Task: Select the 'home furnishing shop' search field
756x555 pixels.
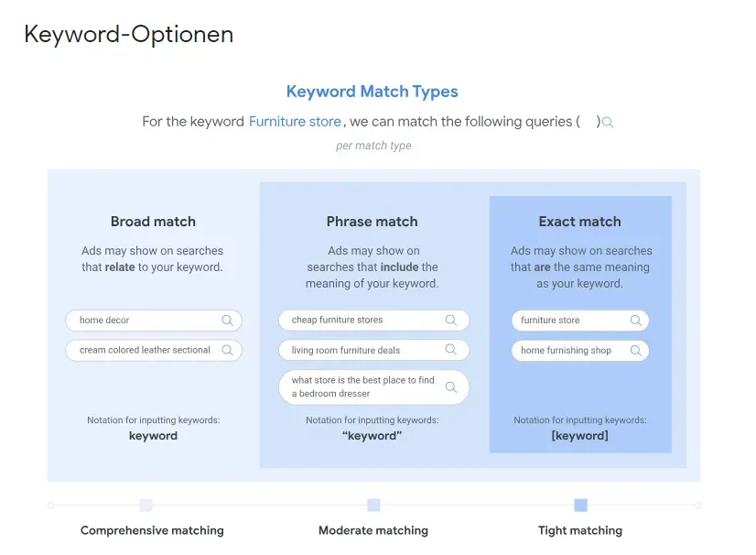Action: (580, 351)
